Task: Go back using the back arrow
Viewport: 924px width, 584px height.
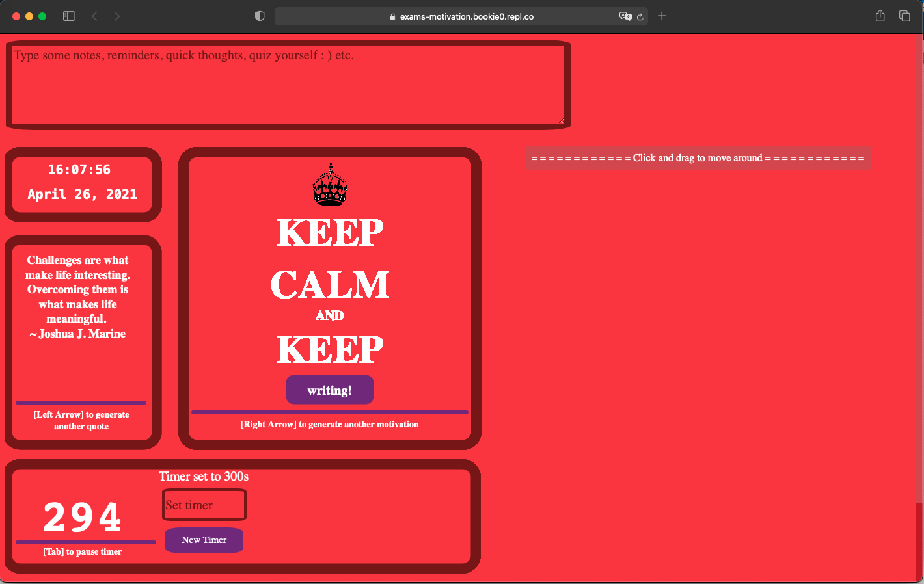Action: click(x=94, y=16)
